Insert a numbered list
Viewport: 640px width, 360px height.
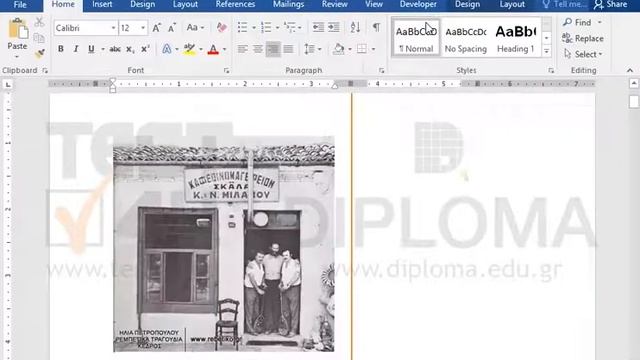[266, 27]
